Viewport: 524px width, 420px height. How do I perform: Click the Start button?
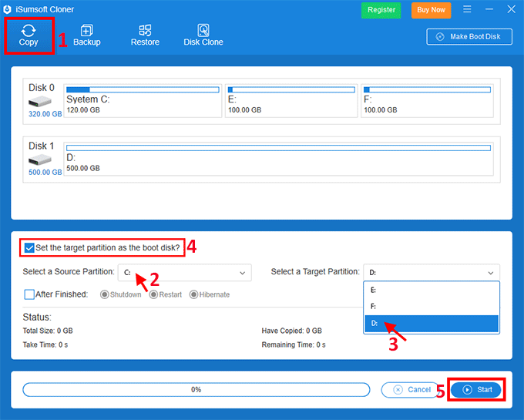pyautogui.click(x=476, y=390)
